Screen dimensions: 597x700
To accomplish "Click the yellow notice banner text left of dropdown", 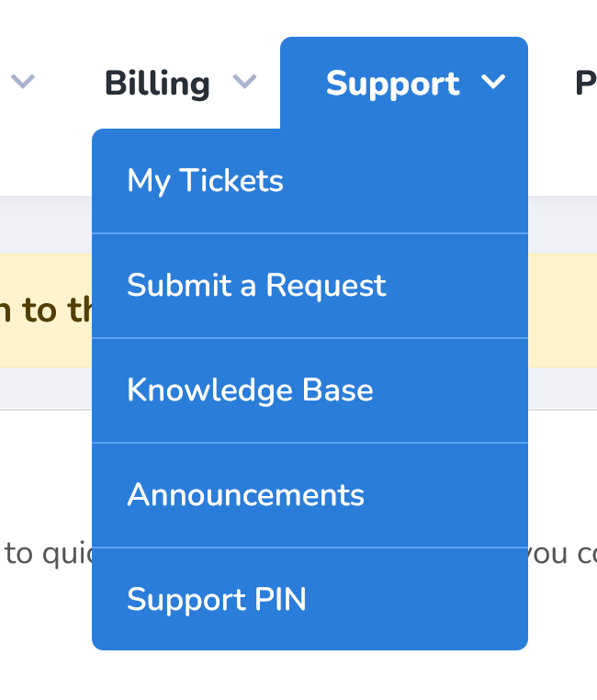I will (46, 310).
